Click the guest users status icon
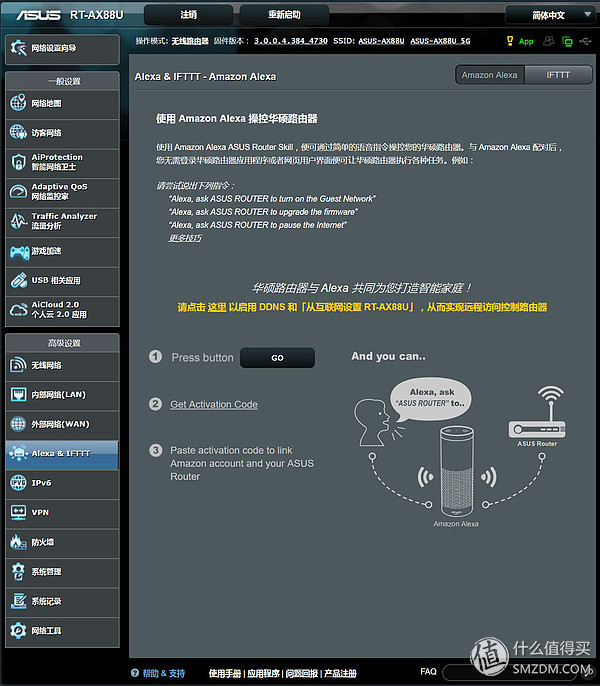This screenshot has width=600, height=686. [x=548, y=41]
